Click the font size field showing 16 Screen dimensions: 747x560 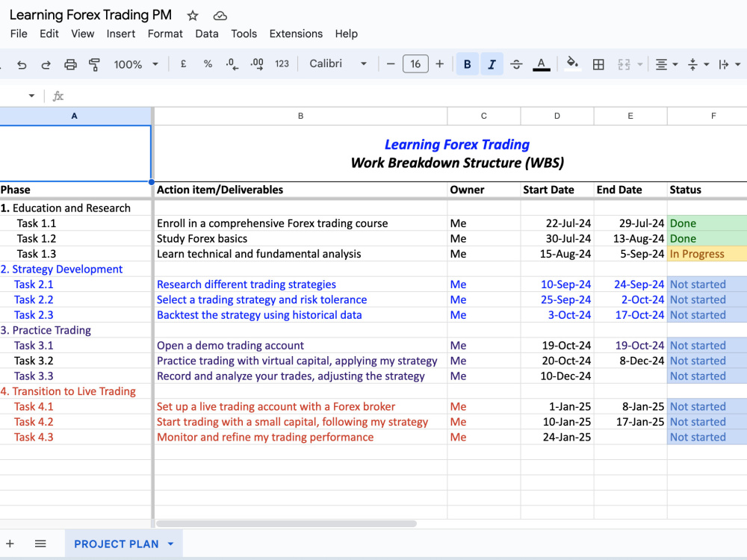pyautogui.click(x=415, y=63)
